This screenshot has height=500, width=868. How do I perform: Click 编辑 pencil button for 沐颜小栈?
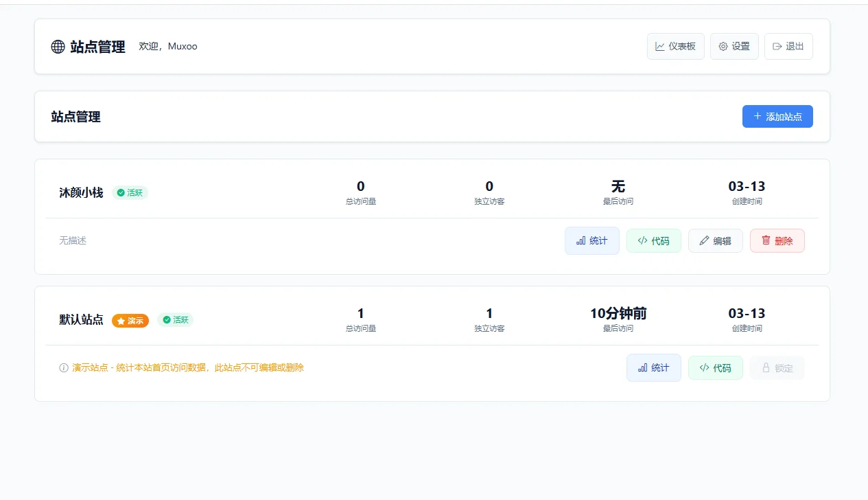715,241
